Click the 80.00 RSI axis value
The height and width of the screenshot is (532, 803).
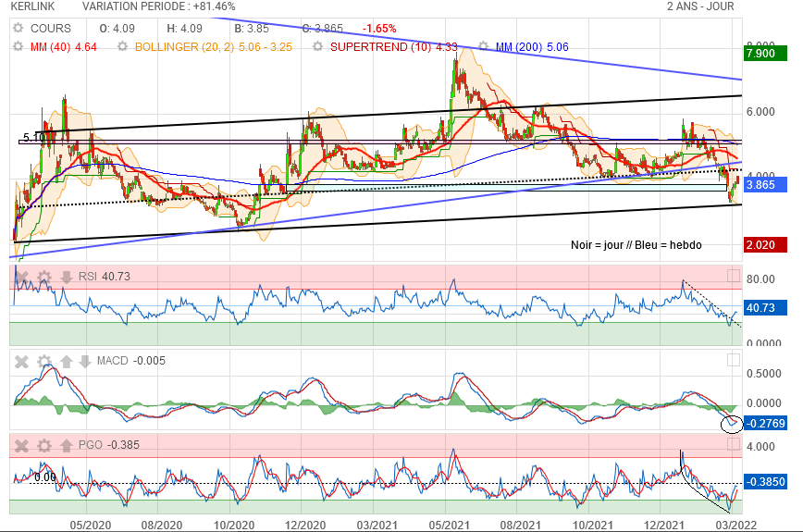[x=760, y=279]
